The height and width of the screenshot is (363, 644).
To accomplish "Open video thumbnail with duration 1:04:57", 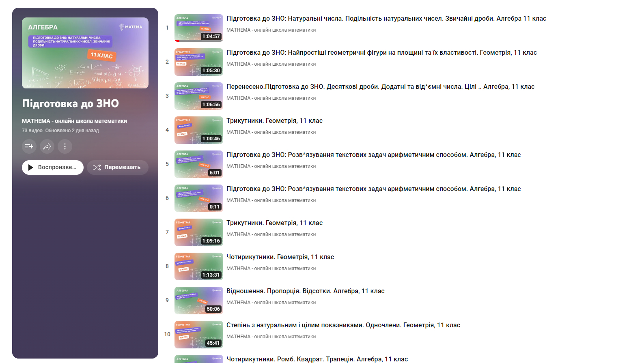I will 199,28.
